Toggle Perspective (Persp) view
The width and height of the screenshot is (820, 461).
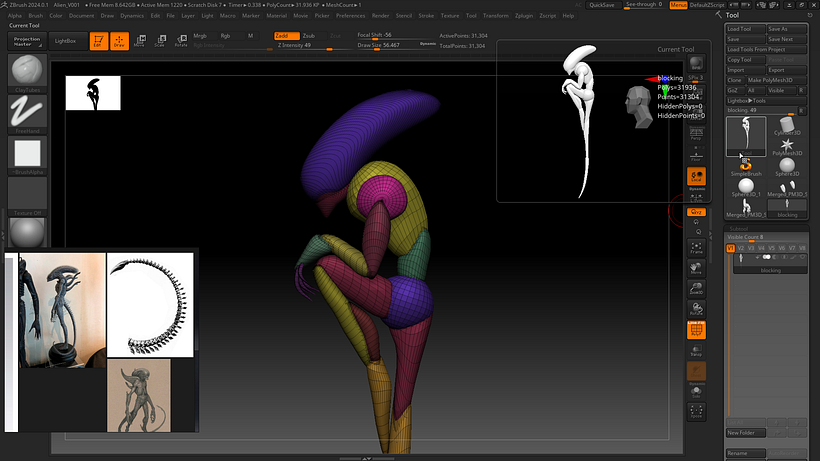coord(696,134)
